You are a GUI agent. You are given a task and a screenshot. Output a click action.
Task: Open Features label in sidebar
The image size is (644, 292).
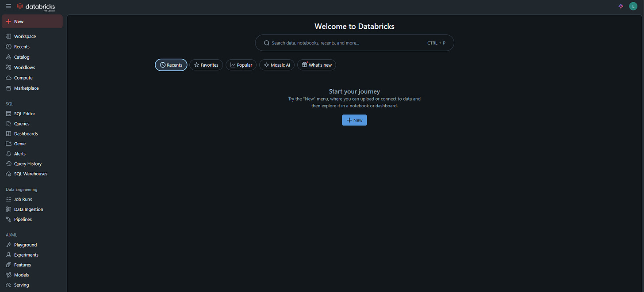pos(23,265)
